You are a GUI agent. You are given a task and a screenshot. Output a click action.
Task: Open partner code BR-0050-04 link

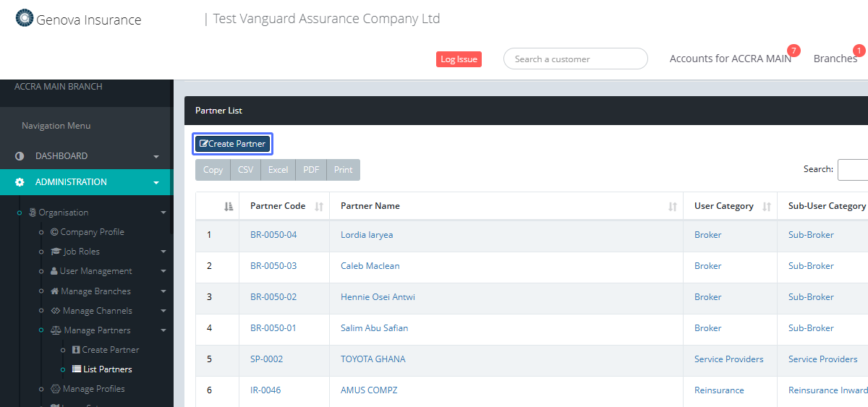point(273,235)
